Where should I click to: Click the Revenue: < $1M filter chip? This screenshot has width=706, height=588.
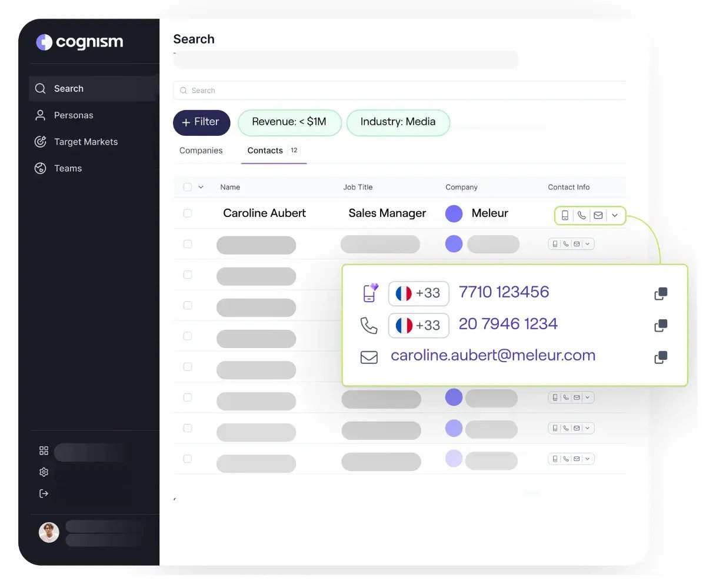point(289,122)
